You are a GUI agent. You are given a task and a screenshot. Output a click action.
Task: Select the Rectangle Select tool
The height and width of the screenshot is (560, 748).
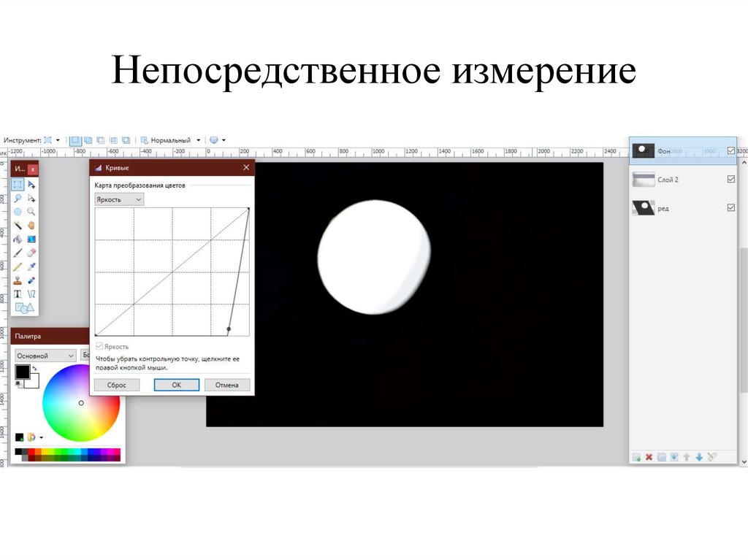pos(18,185)
